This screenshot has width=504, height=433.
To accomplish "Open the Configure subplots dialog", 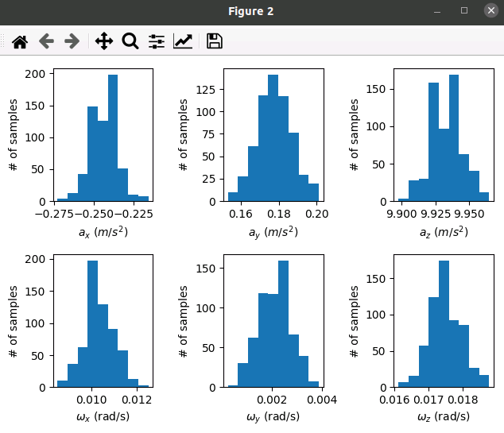I will (x=157, y=41).
